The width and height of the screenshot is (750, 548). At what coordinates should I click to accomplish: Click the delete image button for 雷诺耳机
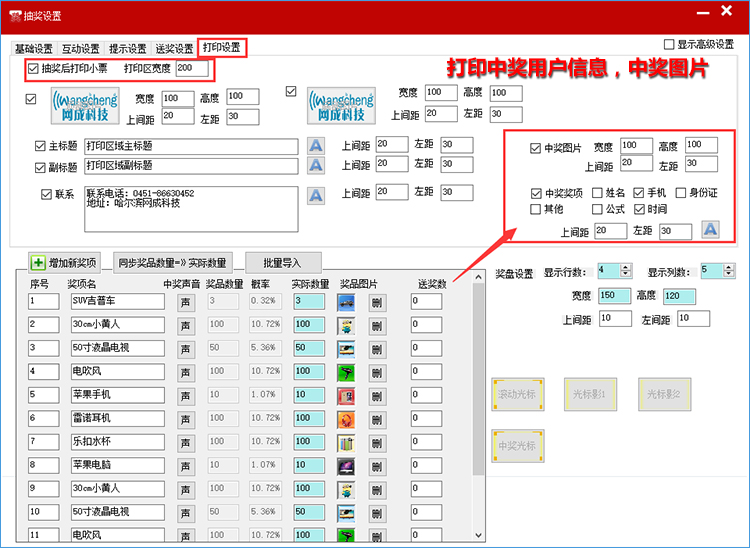[377, 418]
